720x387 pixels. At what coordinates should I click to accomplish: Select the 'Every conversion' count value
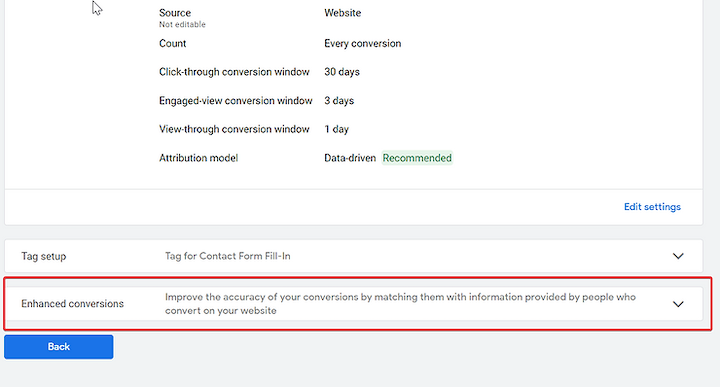coord(362,44)
